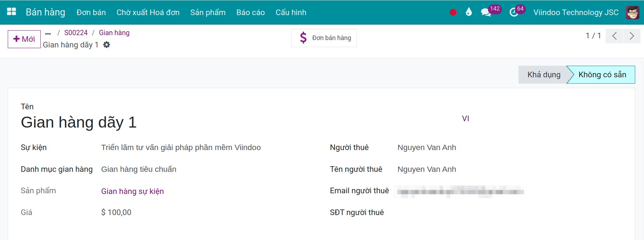The width and height of the screenshot is (644, 240).
Task: Open the Chờ xuất Hoá đơn menu
Action: 148,12
